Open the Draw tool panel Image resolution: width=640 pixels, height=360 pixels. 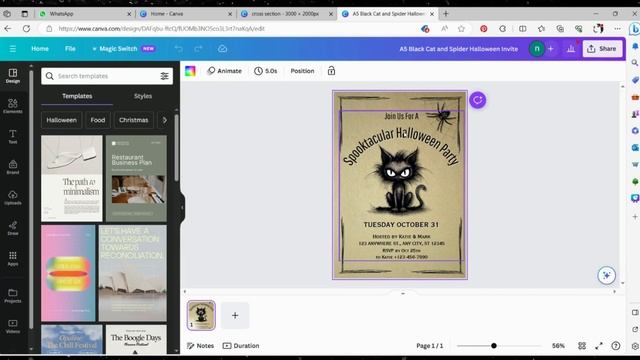pyautogui.click(x=13, y=228)
